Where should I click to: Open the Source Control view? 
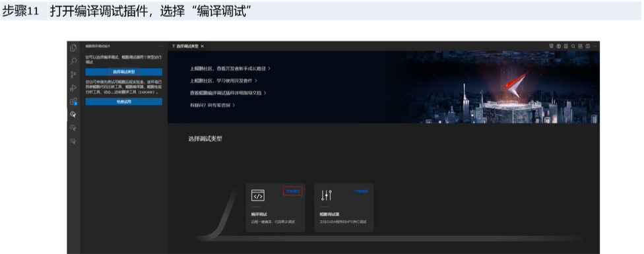[73, 75]
